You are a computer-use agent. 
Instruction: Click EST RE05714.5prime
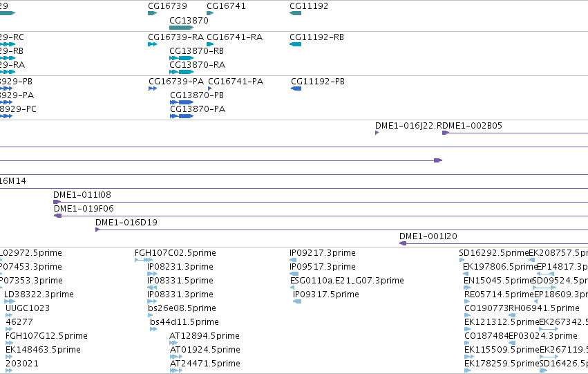pos(499,294)
